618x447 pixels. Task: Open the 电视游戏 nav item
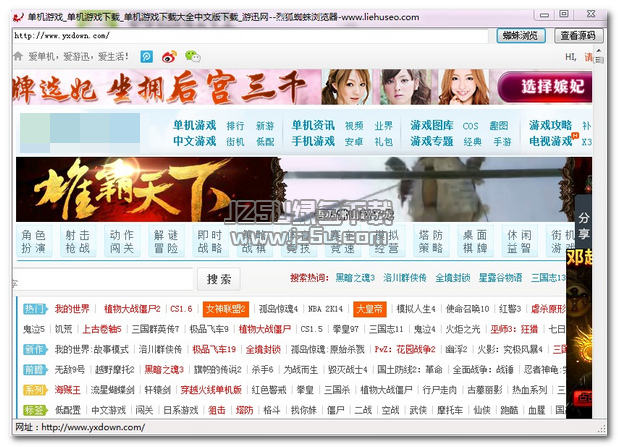click(x=551, y=141)
